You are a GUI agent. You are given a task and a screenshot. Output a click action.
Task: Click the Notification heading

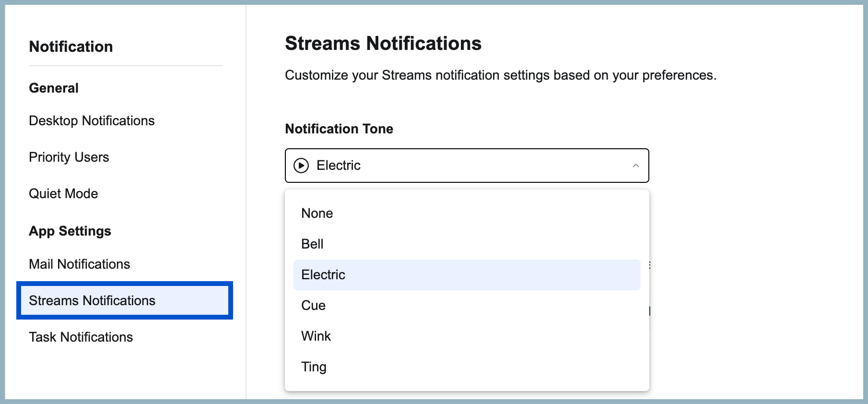pos(71,46)
